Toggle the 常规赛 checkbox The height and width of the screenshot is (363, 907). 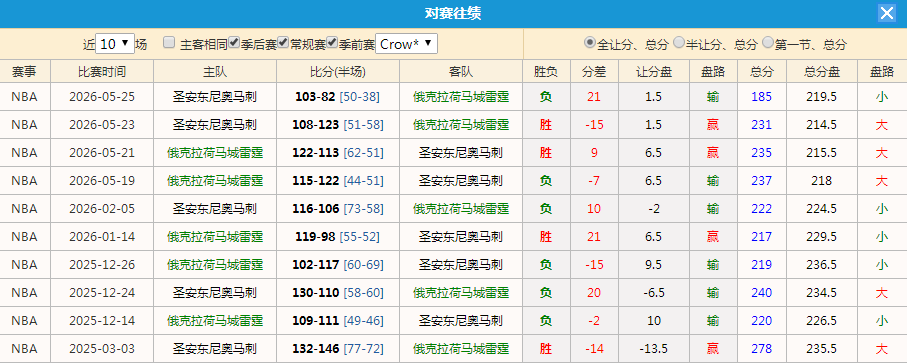(x=283, y=42)
